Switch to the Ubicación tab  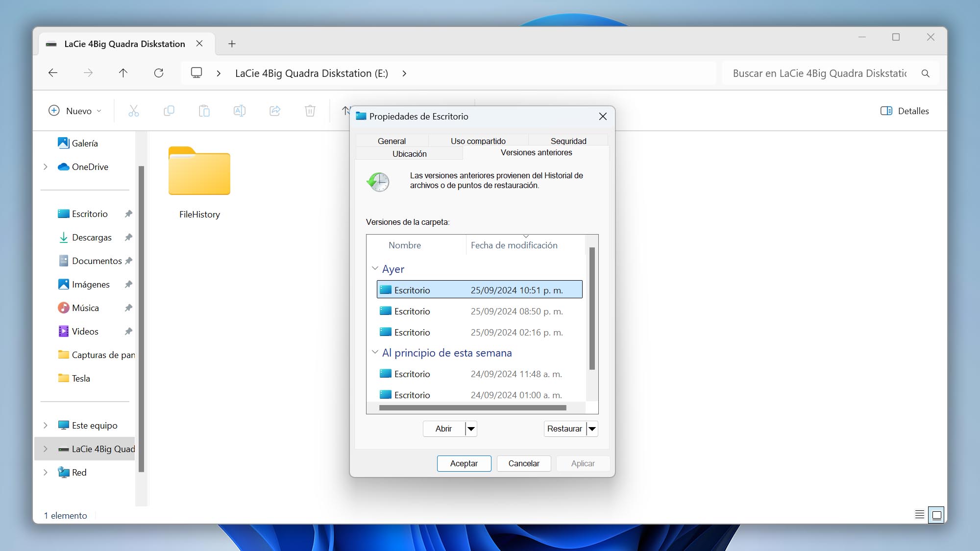coord(409,154)
